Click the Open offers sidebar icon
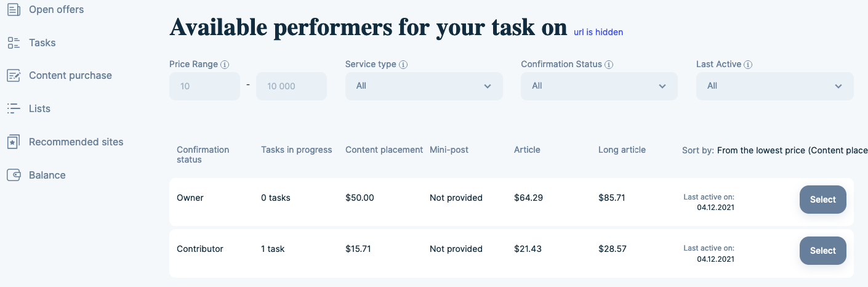 pyautogui.click(x=14, y=10)
